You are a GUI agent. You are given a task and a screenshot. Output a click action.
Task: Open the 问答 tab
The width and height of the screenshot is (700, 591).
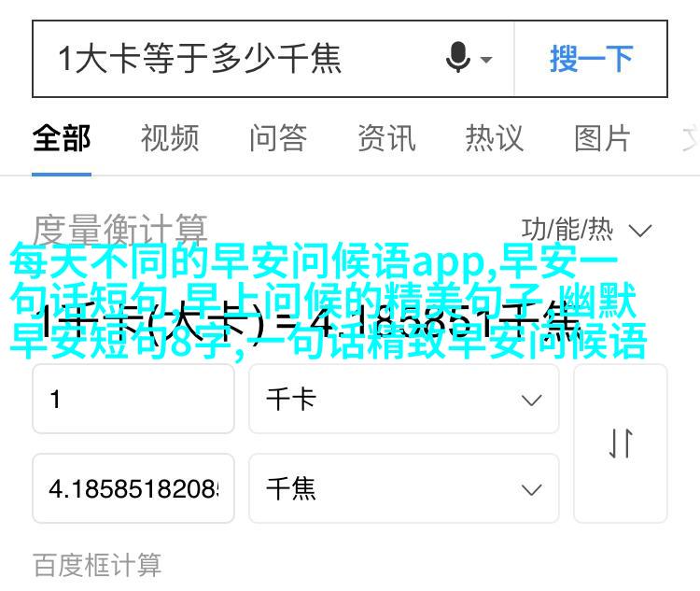278,138
